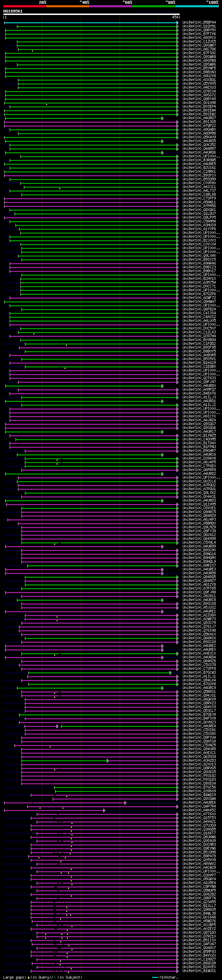This screenshot has height=980, width=222.
Task: Select hit label UniRef100_B9I3G5
Action: [199, 122]
